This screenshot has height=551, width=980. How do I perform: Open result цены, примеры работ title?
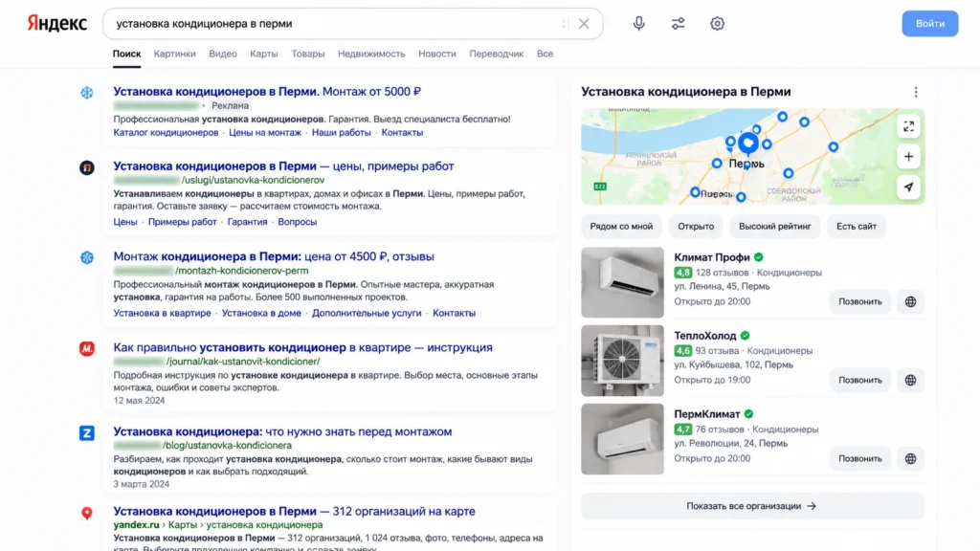click(283, 166)
